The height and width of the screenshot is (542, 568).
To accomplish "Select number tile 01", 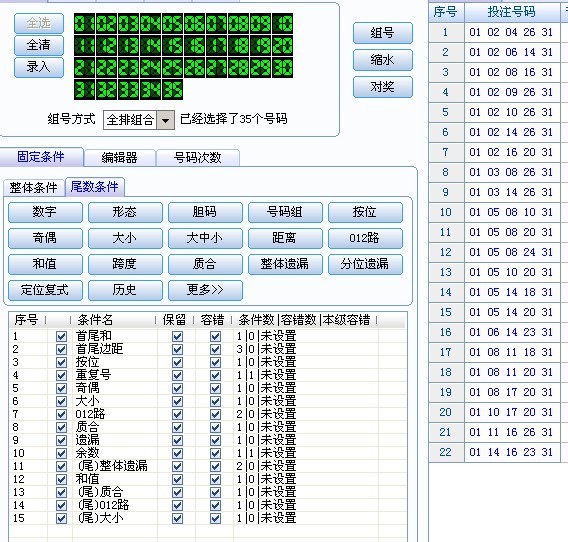I will (x=84, y=24).
